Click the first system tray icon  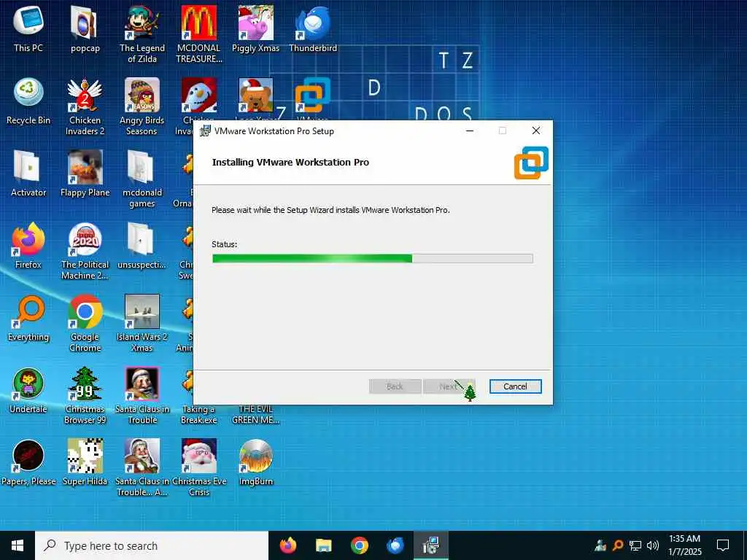(x=600, y=545)
